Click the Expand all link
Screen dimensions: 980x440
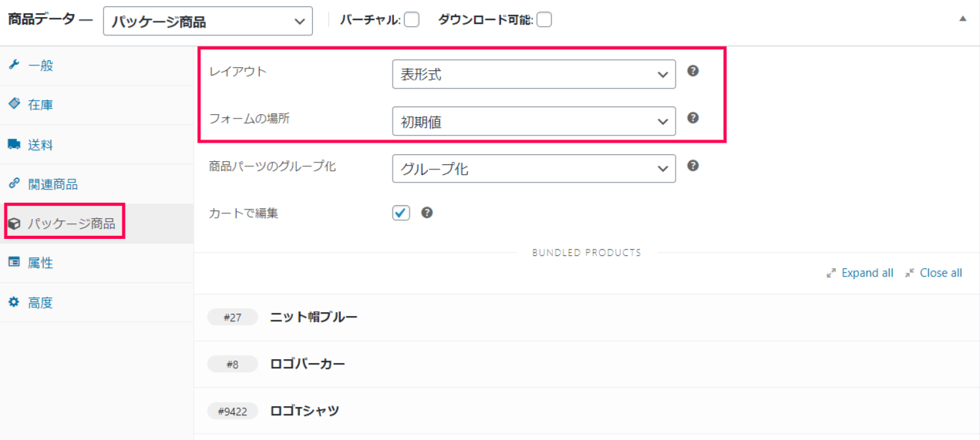click(x=867, y=273)
